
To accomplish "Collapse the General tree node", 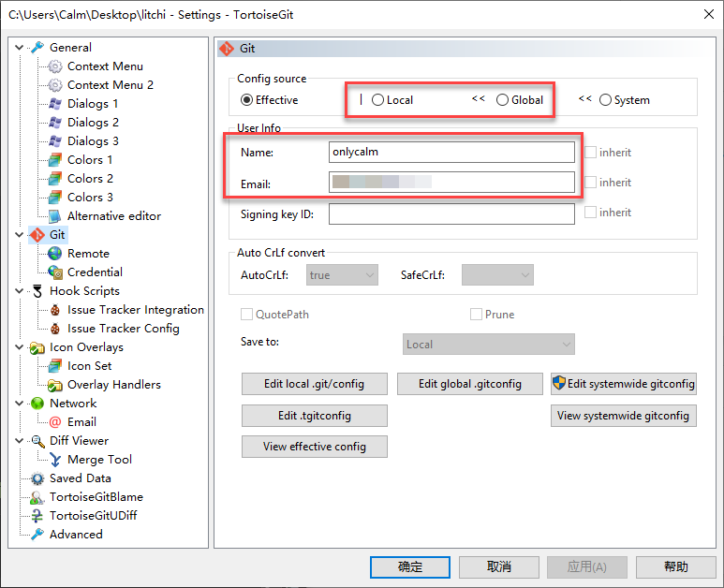I will [x=20, y=48].
